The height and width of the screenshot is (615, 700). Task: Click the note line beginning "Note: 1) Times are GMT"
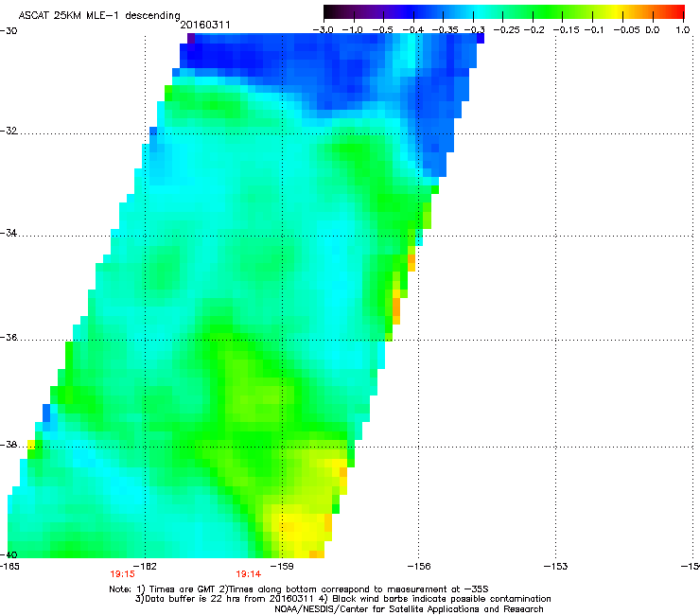coord(299,589)
